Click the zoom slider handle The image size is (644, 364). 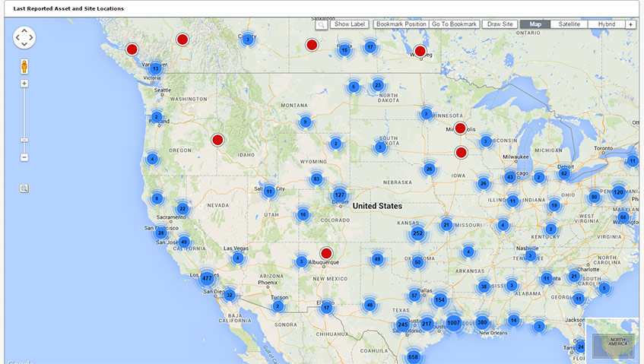point(24,140)
